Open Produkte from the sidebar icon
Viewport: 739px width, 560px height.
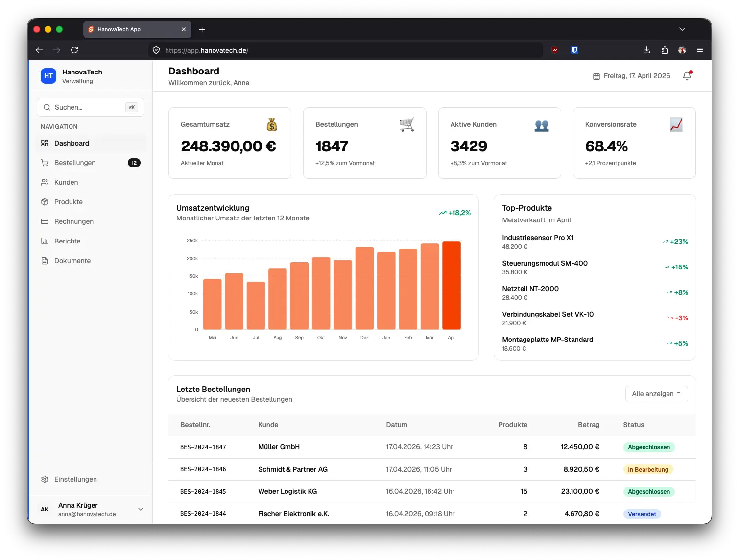point(45,201)
